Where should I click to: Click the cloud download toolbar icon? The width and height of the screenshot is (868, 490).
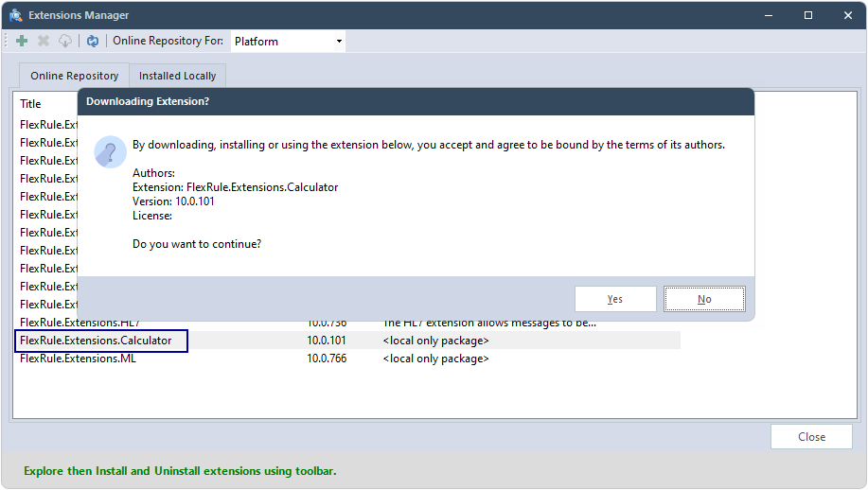click(65, 41)
